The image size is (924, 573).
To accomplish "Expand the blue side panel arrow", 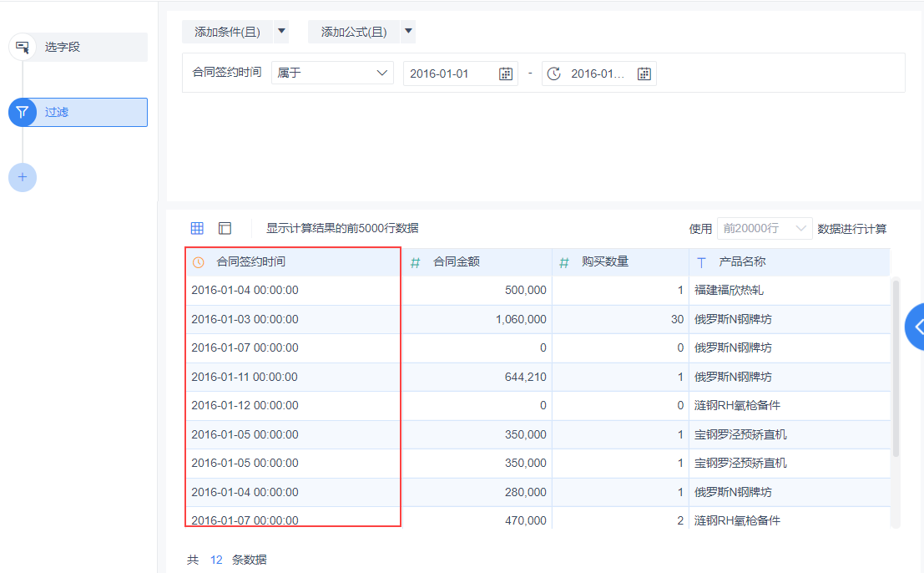I will (915, 327).
